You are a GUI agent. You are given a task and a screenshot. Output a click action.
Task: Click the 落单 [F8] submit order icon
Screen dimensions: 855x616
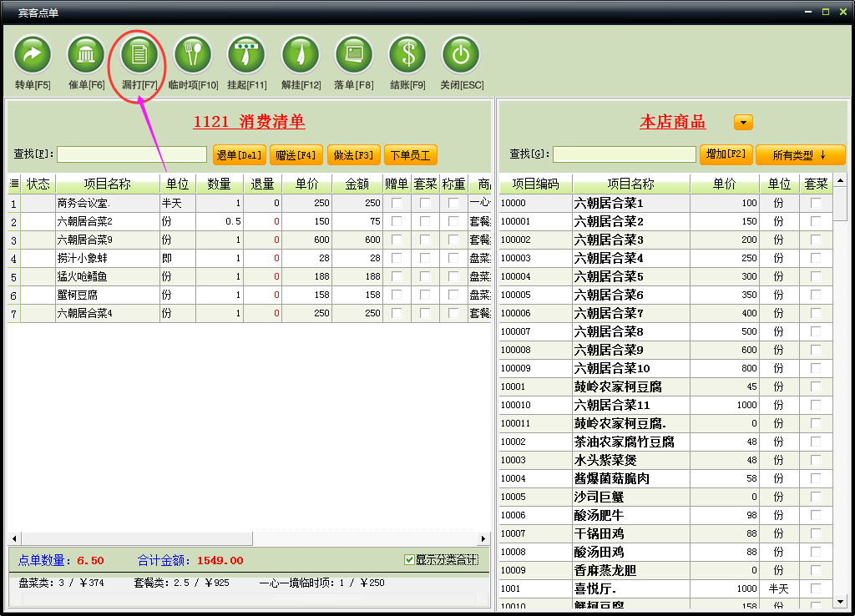pyautogui.click(x=354, y=55)
